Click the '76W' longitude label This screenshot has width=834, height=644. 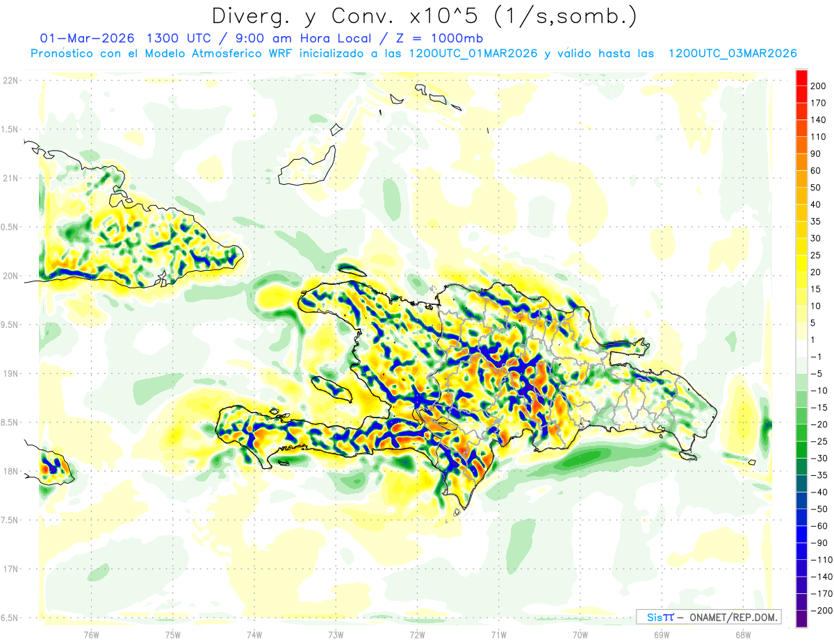[91, 634]
